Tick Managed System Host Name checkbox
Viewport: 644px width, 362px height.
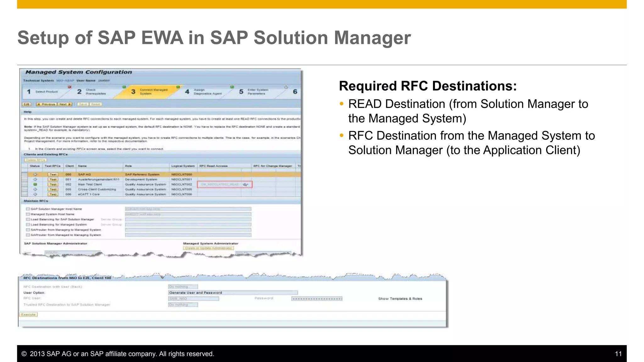[x=28, y=214]
